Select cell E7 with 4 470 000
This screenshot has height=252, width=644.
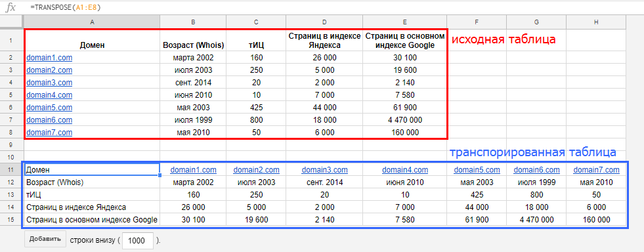click(x=405, y=120)
